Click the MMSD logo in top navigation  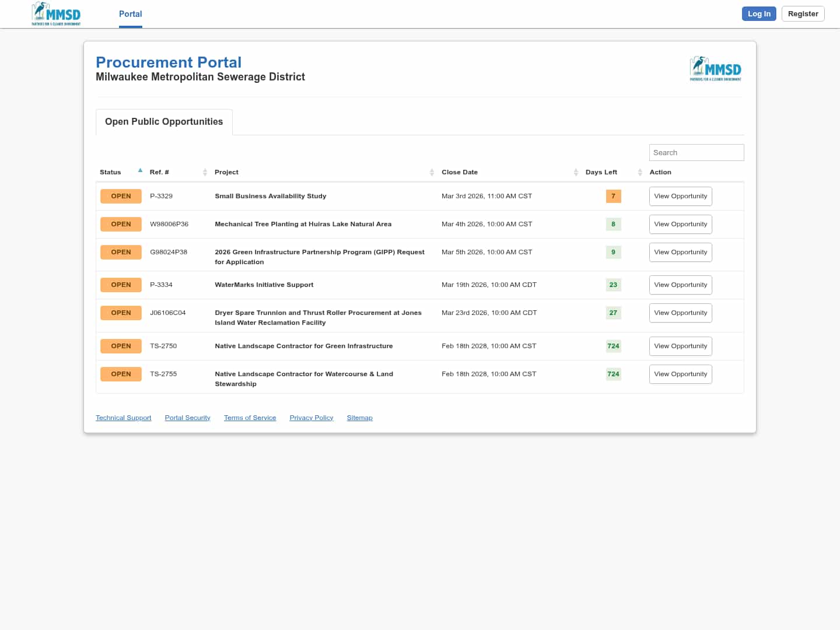point(56,14)
